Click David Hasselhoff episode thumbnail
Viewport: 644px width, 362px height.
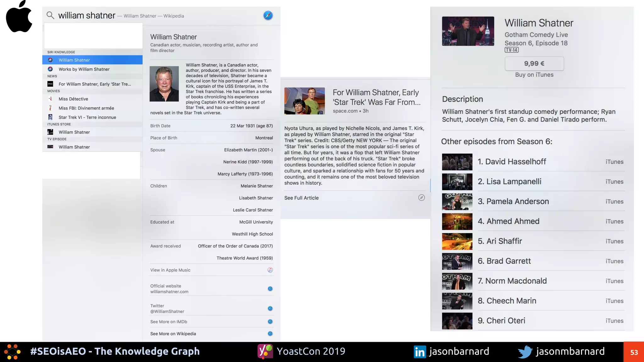pyautogui.click(x=457, y=162)
